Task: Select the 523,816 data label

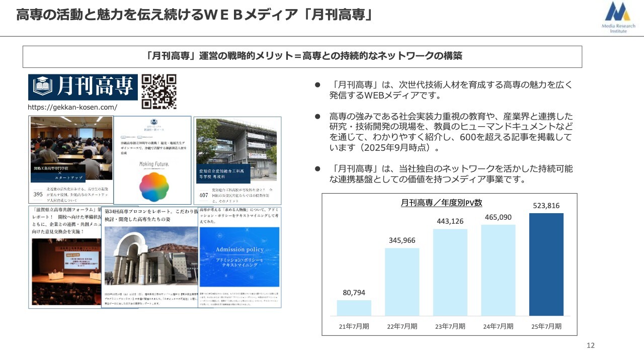Action: (x=546, y=206)
